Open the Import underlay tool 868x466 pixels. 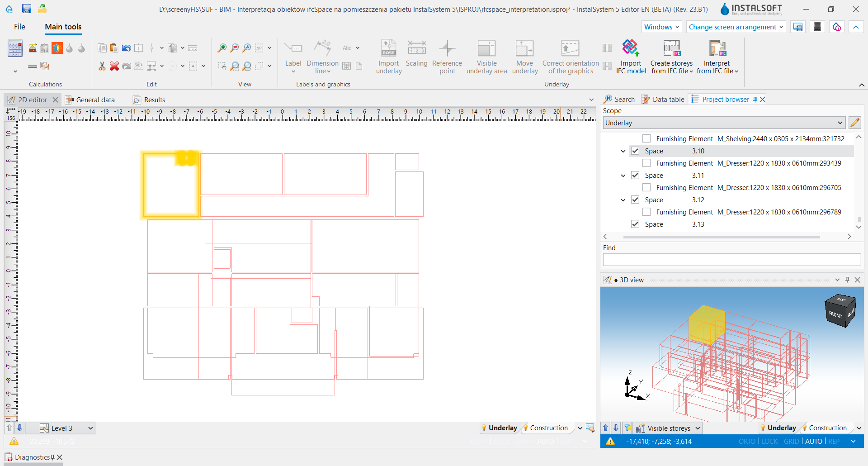pyautogui.click(x=389, y=57)
